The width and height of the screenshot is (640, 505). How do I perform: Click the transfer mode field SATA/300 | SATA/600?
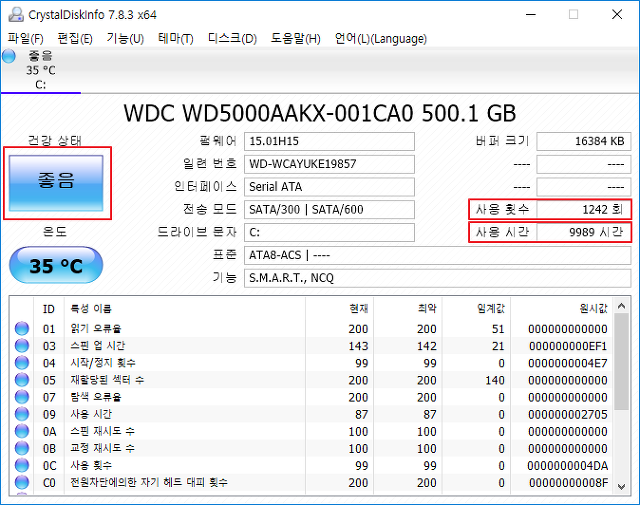(x=329, y=209)
